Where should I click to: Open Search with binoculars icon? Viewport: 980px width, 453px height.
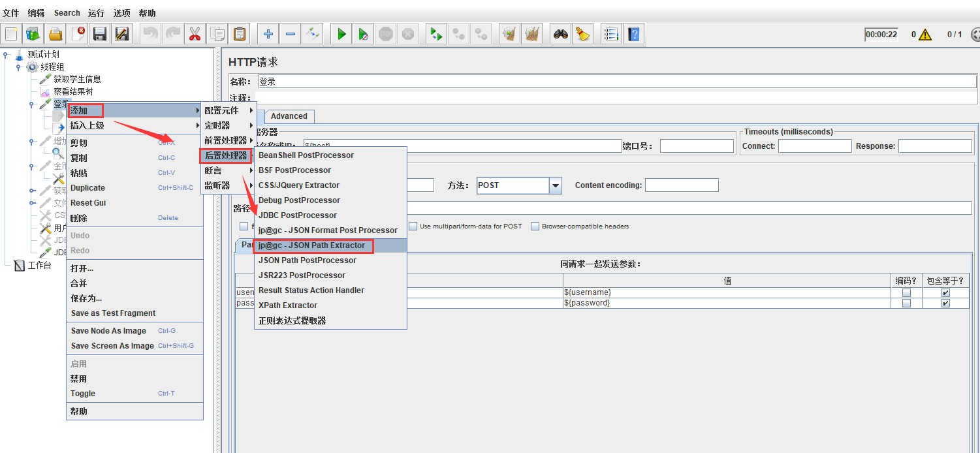560,34
